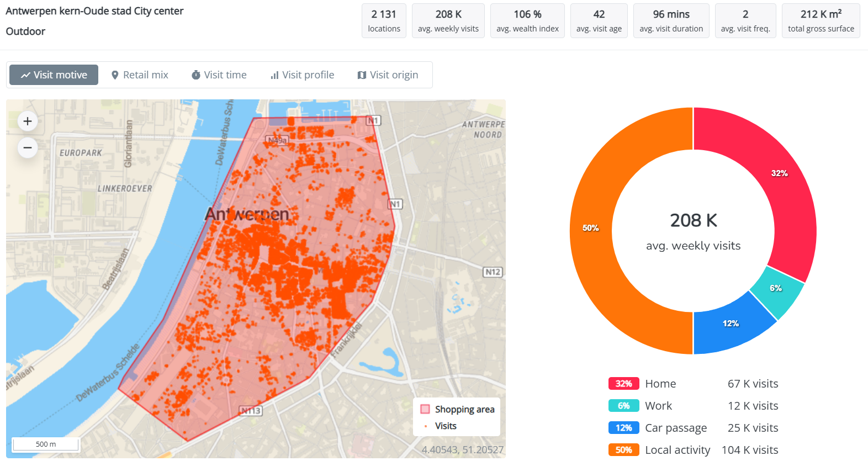Click the Retail mix map pin icon
Screen dimensions: 868x461
[115, 75]
